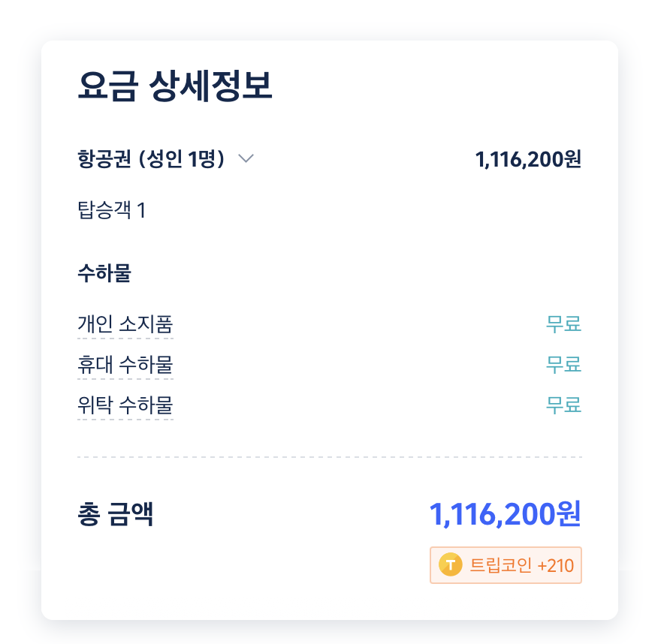Click 무료 next to 위탁 수하물
Viewport: 655px width, 644px height.
[563, 405]
